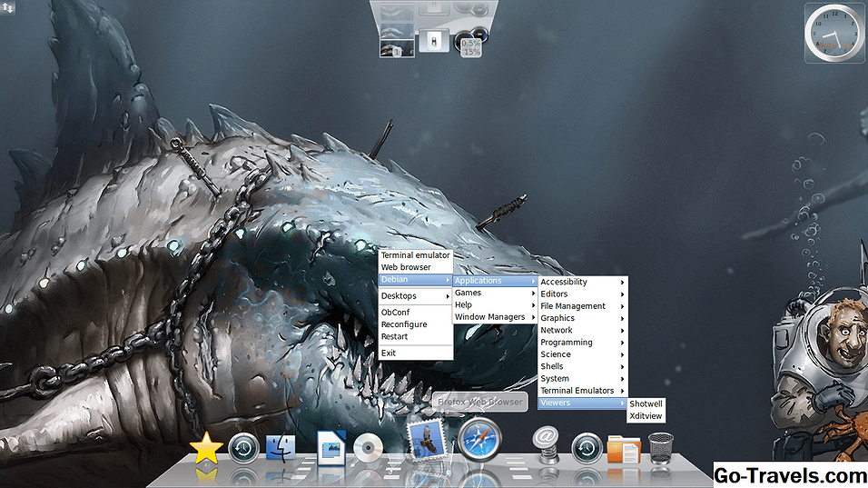Click the system monitor gauge showing 0.5% and 15%
Screen dimensions: 868x488
[471, 42]
